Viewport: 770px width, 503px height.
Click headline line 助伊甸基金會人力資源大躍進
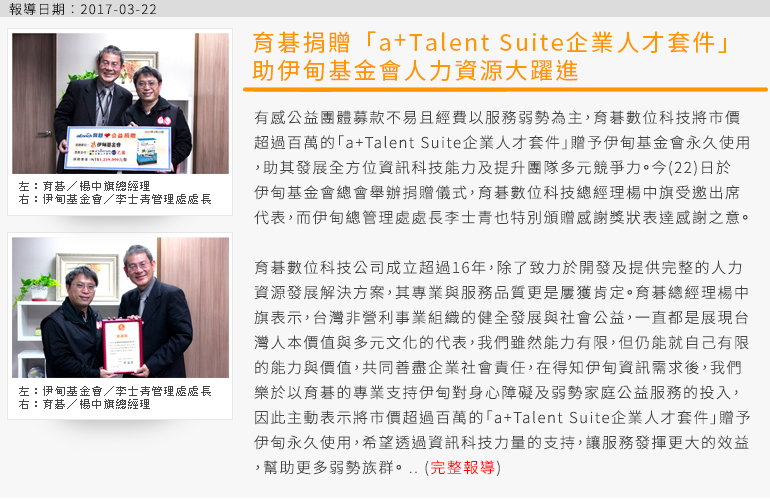pyautogui.click(x=415, y=70)
